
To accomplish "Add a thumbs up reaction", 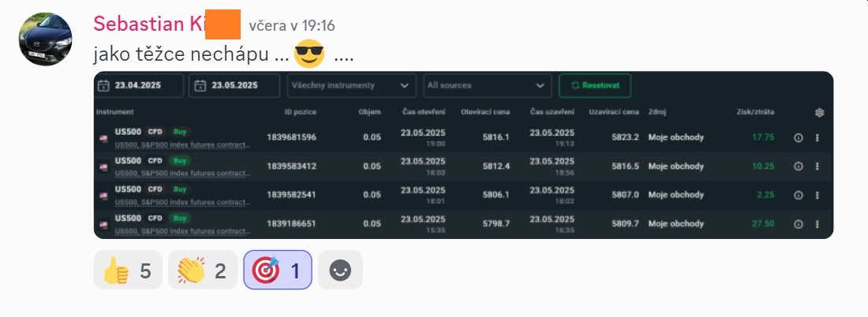I will [127, 270].
